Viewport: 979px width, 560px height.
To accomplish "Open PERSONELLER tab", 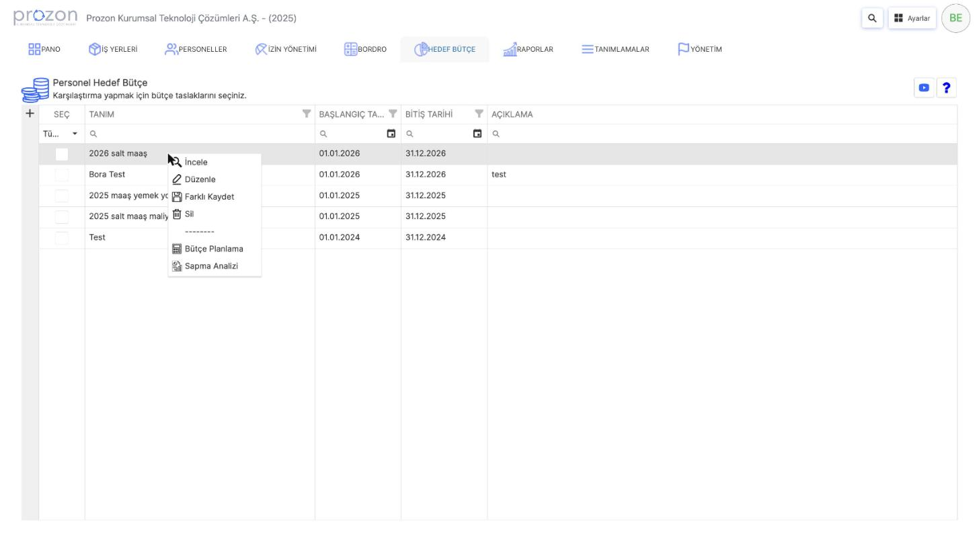I will point(196,49).
